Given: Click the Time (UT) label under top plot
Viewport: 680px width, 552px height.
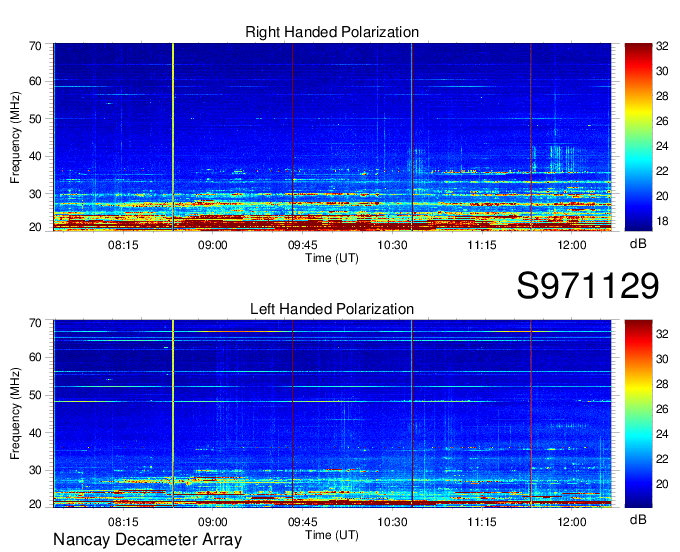Looking at the screenshot, I should pyautogui.click(x=332, y=258).
